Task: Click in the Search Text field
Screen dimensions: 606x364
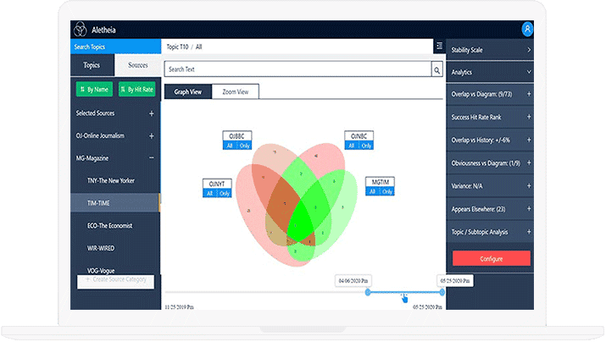Action: pos(297,69)
